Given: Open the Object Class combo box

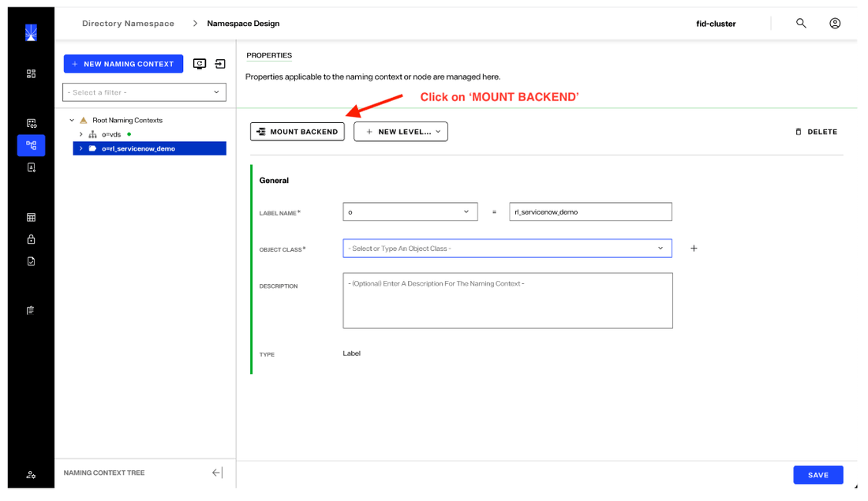Looking at the screenshot, I should pyautogui.click(x=507, y=249).
